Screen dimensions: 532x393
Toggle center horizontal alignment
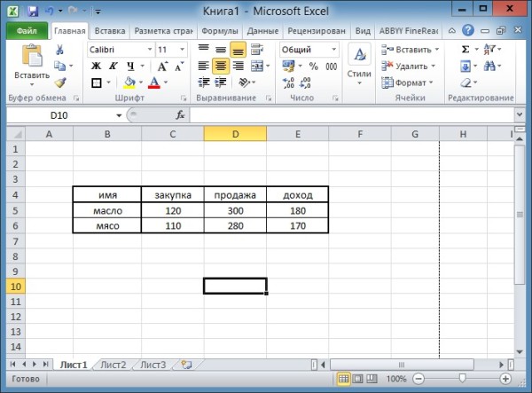221,66
